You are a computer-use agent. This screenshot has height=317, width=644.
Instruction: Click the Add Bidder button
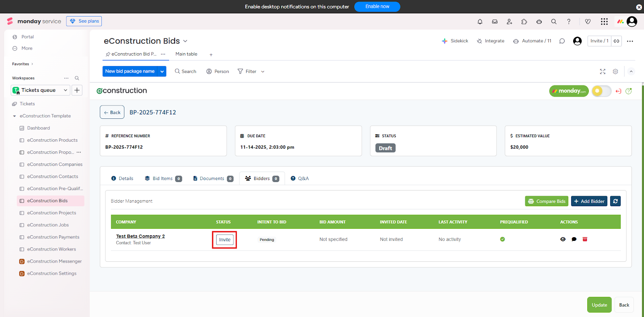coord(589,201)
